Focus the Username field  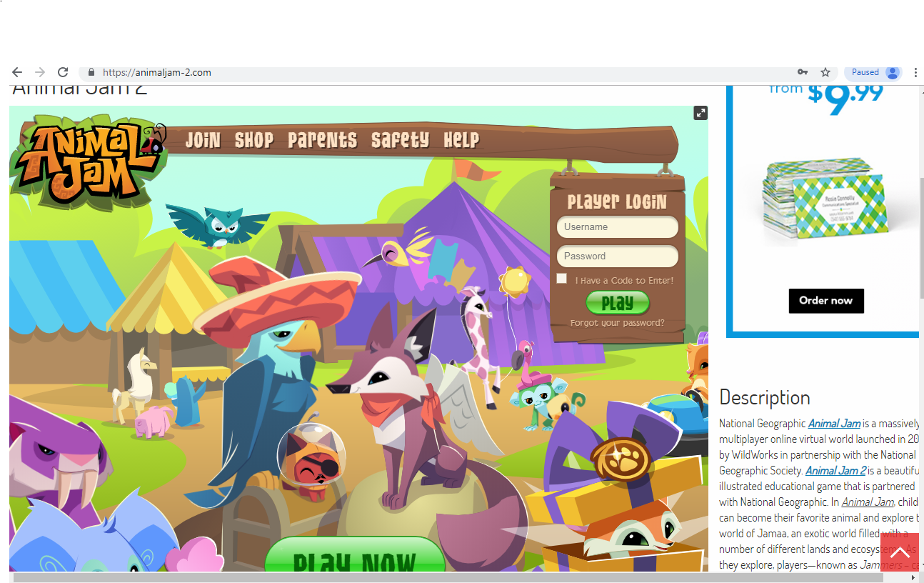tap(618, 227)
